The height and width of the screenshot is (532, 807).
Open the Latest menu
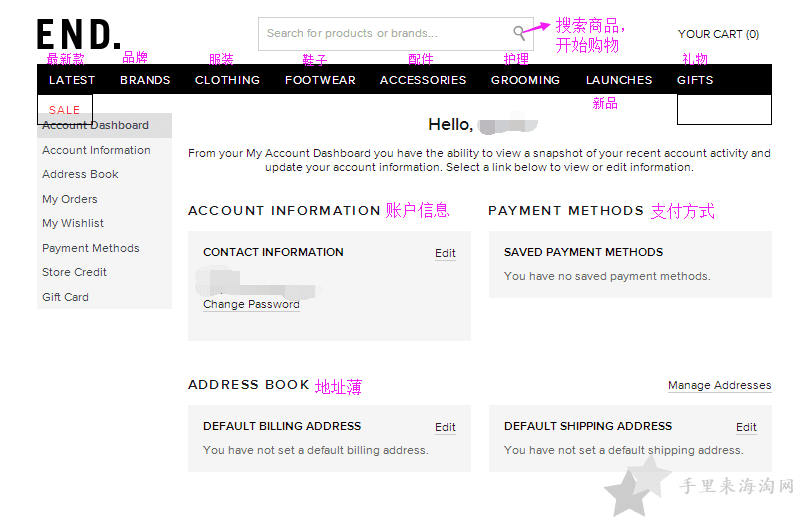click(72, 80)
